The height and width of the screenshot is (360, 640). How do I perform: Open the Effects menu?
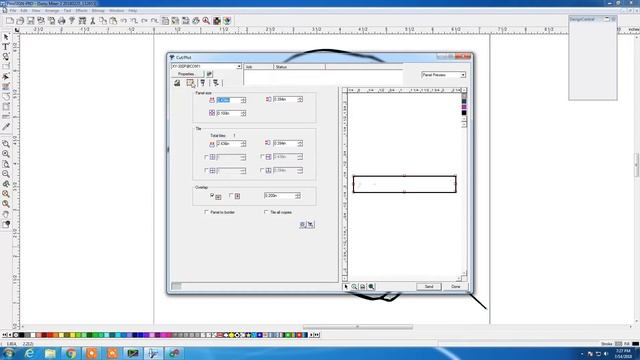pos(81,11)
